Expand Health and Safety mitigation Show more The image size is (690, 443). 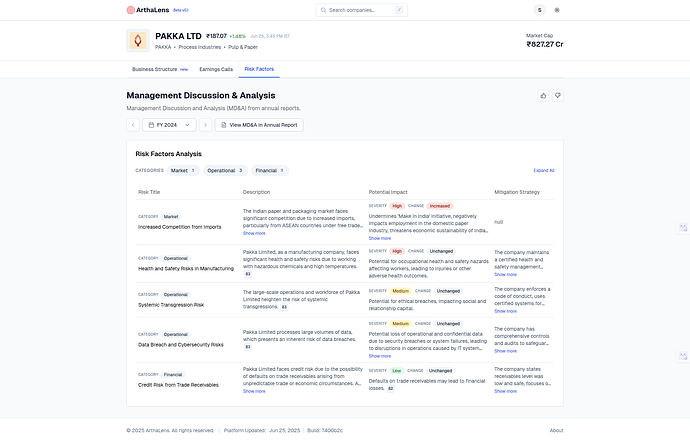505,275
